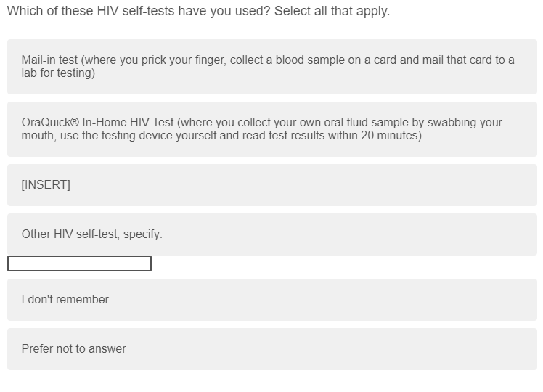The image size is (543, 392).
Task: Choose Other HIV self-test, specify
Action: [271, 234]
